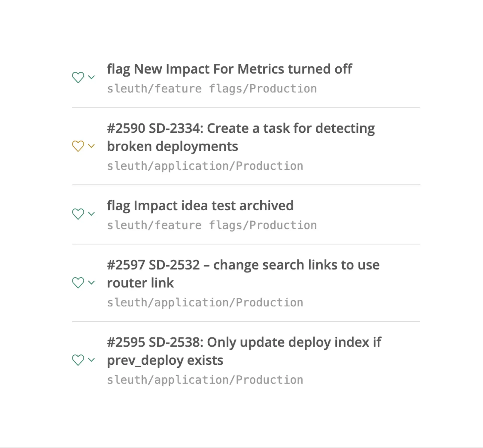Screen dimensions: 483x448
Task: Expand yellow chevron for #2590 SD-2334 deploy
Action: pyautogui.click(x=91, y=146)
